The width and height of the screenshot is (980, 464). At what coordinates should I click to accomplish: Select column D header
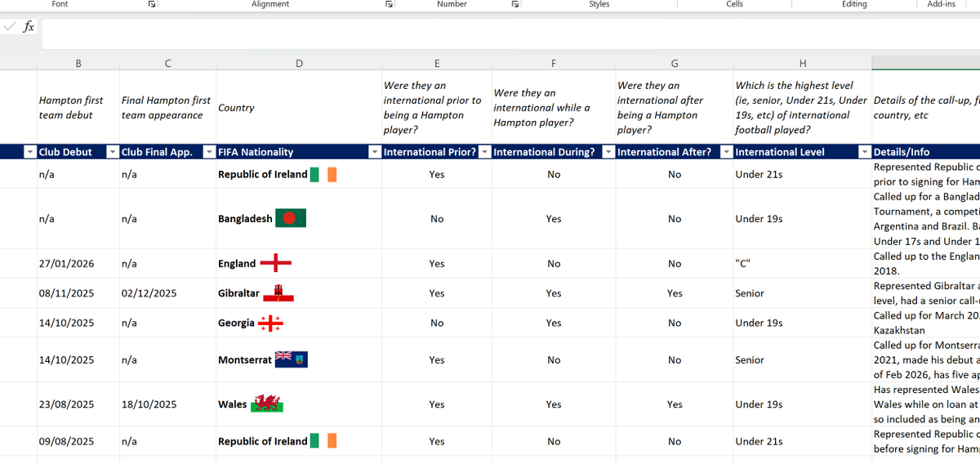[x=299, y=63]
